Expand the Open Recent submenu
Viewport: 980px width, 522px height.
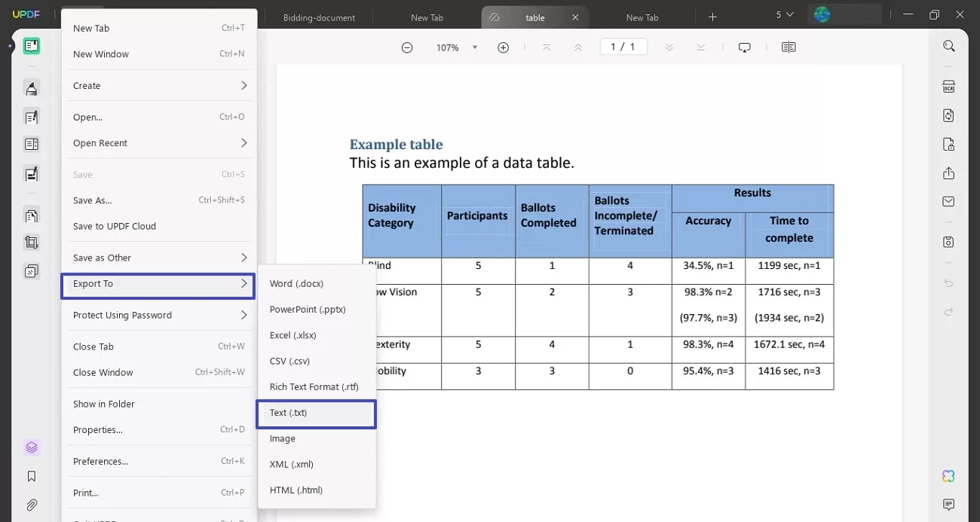point(159,142)
